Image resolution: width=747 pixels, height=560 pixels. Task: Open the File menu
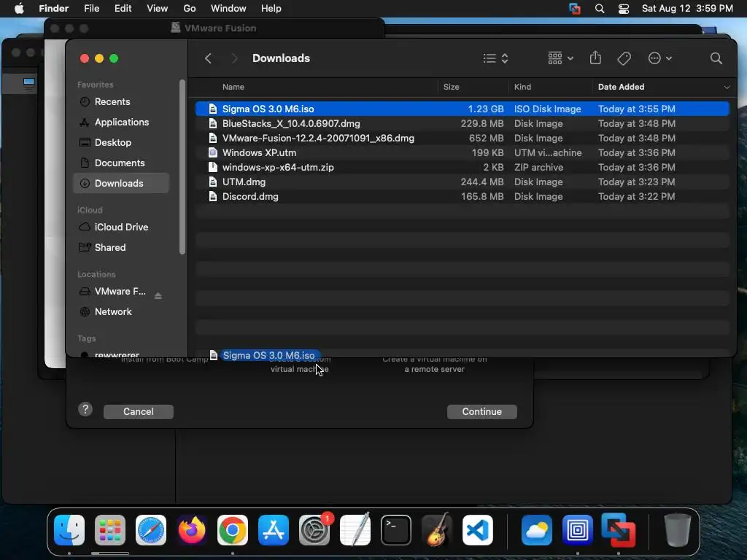[91, 9]
